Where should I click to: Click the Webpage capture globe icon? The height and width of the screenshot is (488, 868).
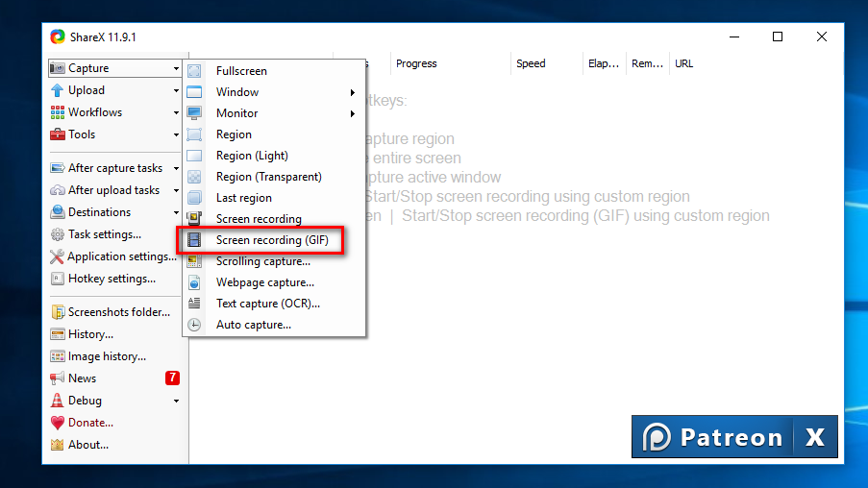pyautogui.click(x=194, y=282)
